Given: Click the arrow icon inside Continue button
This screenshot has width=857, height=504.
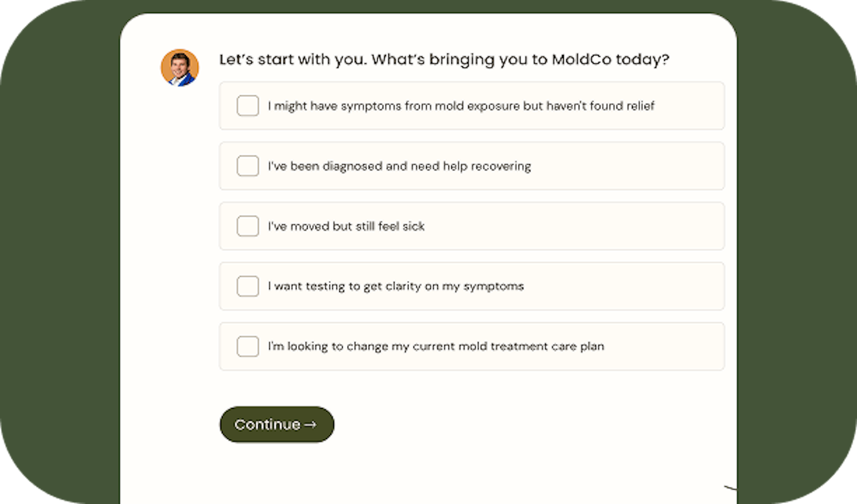Looking at the screenshot, I should point(311,425).
